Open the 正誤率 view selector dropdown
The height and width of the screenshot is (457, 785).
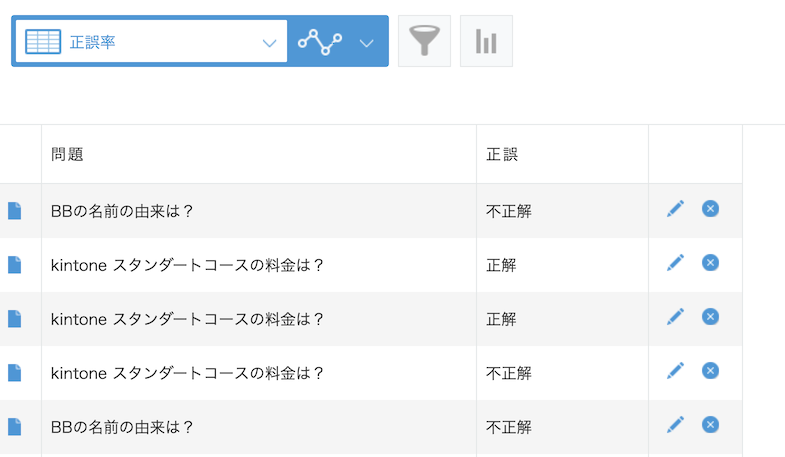[x=151, y=42]
